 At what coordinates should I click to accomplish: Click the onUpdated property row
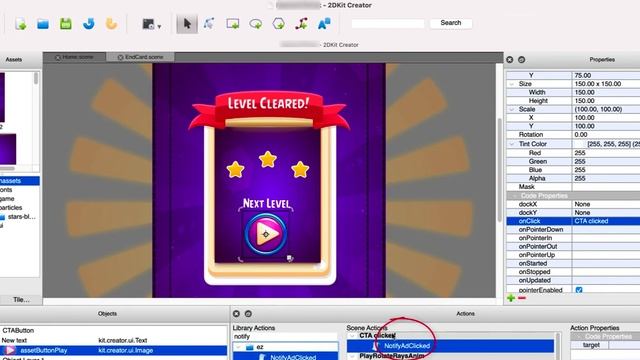pos(573,280)
